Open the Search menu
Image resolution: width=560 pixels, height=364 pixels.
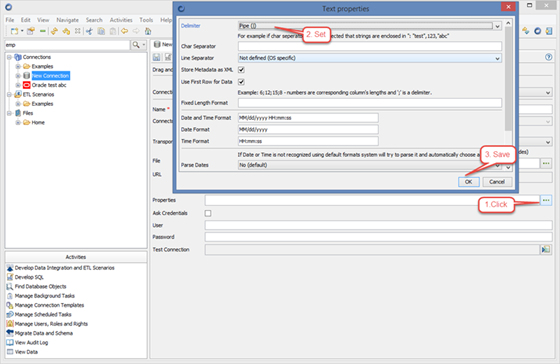[x=94, y=20]
